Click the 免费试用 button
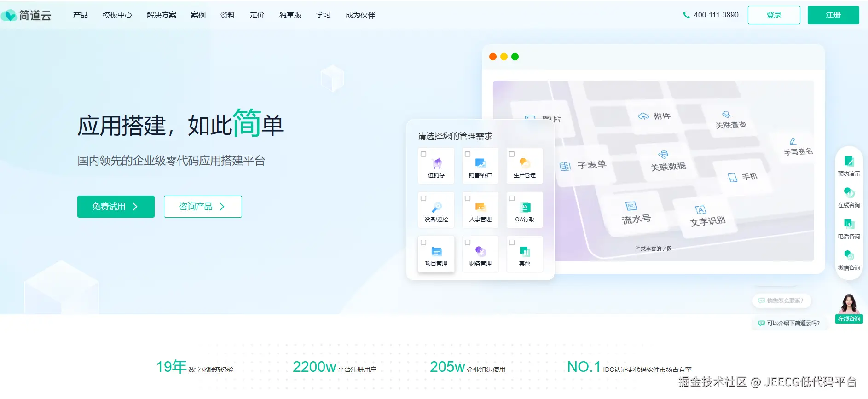Viewport: 868px width, 399px height. (116, 207)
